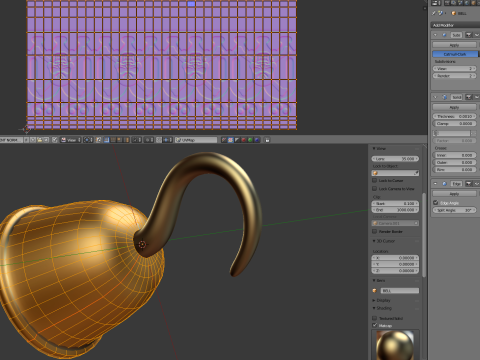Collapse the Subsurf modifier panel
Image resolution: width=480 pixels, height=360 pixels.
click(435, 35)
